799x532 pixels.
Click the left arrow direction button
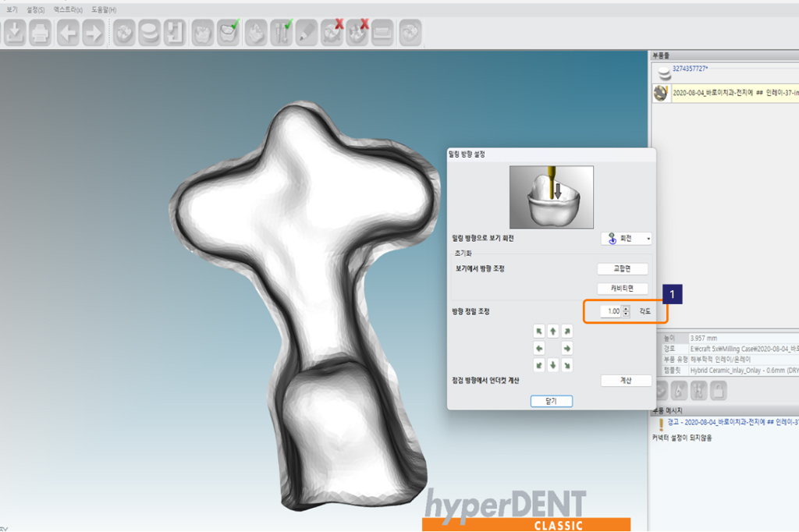[x=538, y=348]
